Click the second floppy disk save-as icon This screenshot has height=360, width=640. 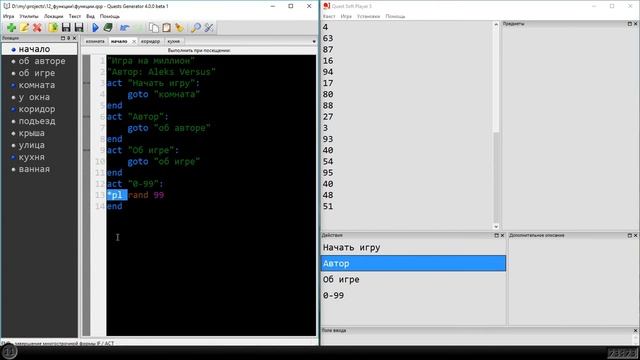tap(79, 27)
